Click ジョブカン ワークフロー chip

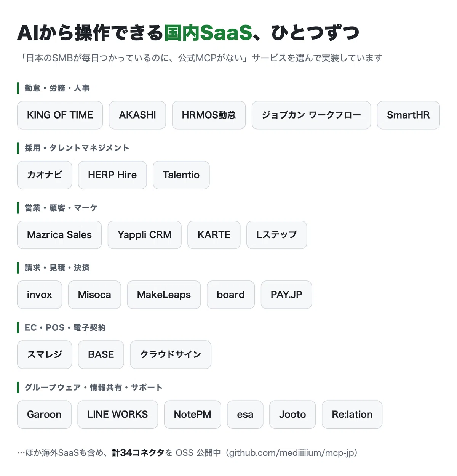pyautogui.click(x=311, y=115)
